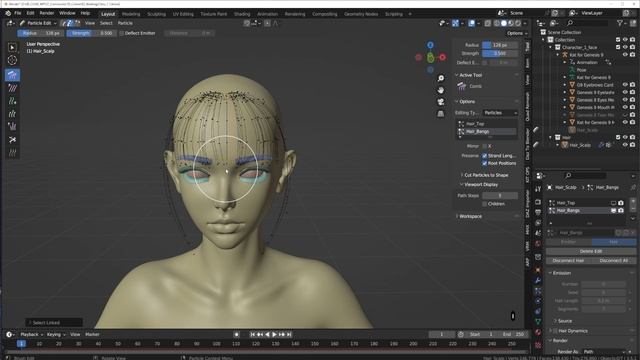Collapse the Emission panel
640x360 pixels.
coord(562,273)
